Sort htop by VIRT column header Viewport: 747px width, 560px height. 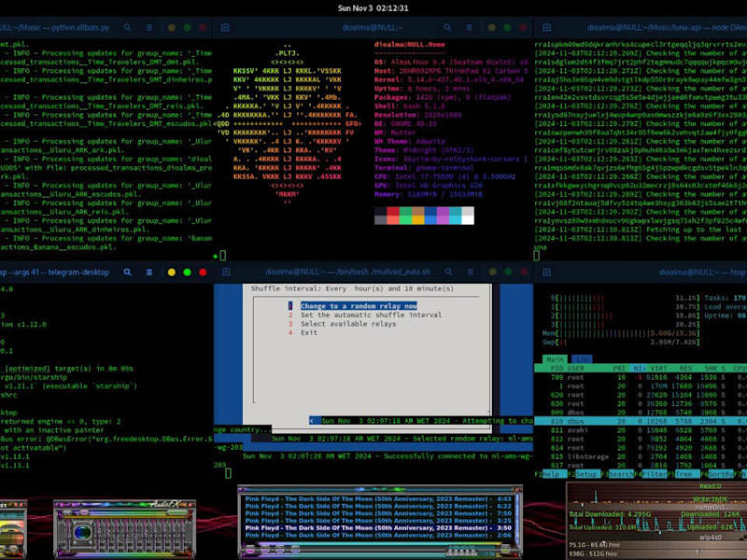[659, 369]
